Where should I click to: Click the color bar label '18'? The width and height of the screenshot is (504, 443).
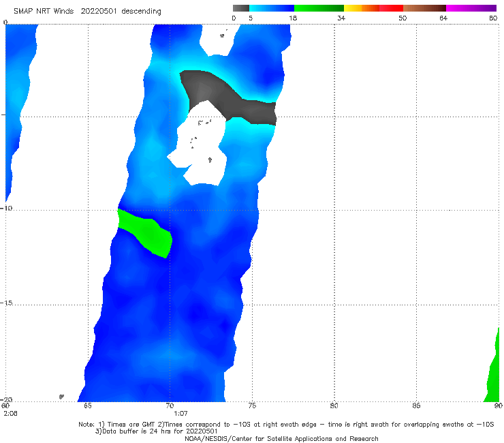tap(293, 18)
